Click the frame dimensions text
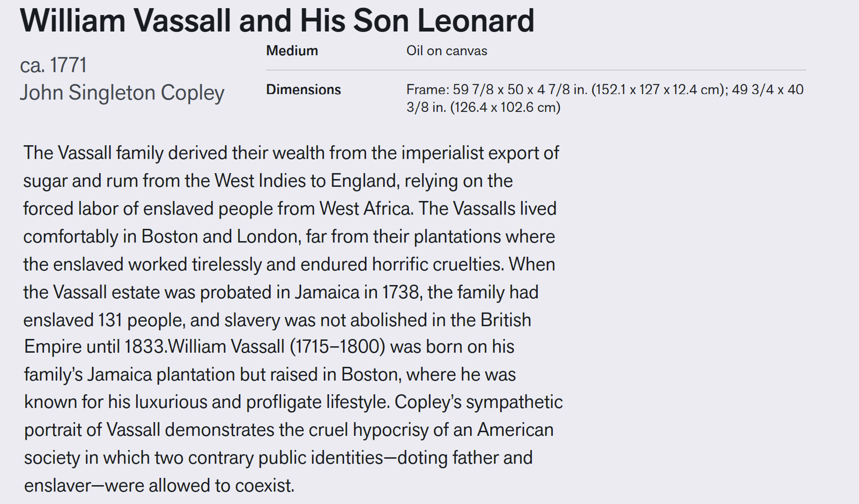 605,99
